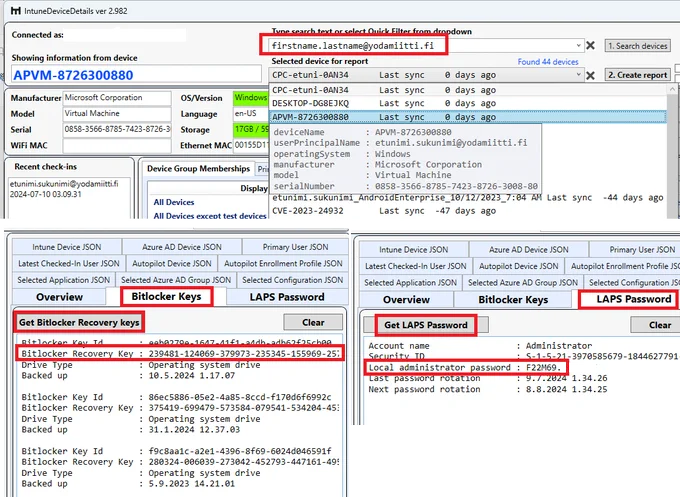The image size is (680, 497).
Task: Click Get Bitlocker Recovery keys button
Action: (79, 322)
